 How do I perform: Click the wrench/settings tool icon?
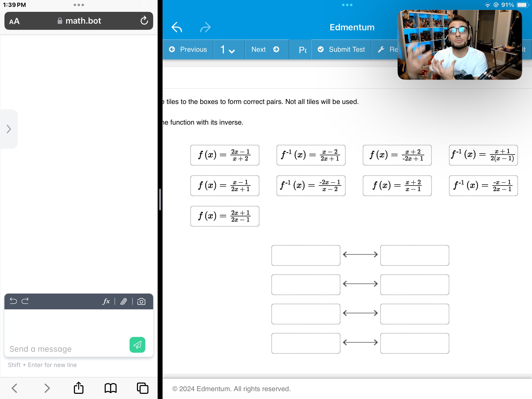(x=381, y=50)
